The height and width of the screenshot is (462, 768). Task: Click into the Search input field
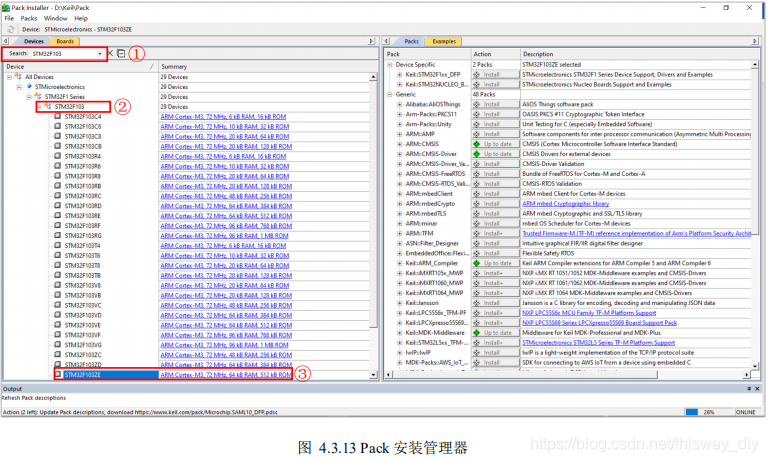(64, 53)
